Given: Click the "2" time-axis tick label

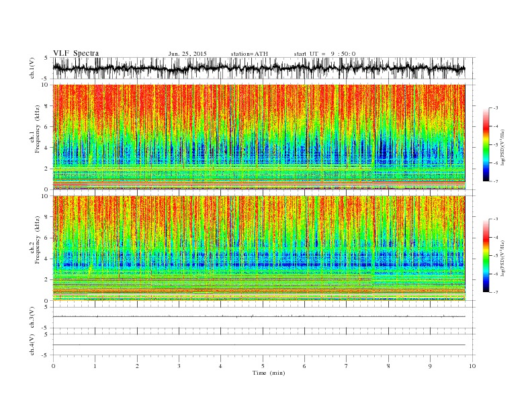Looking at the screenshot, I should 137,366.
